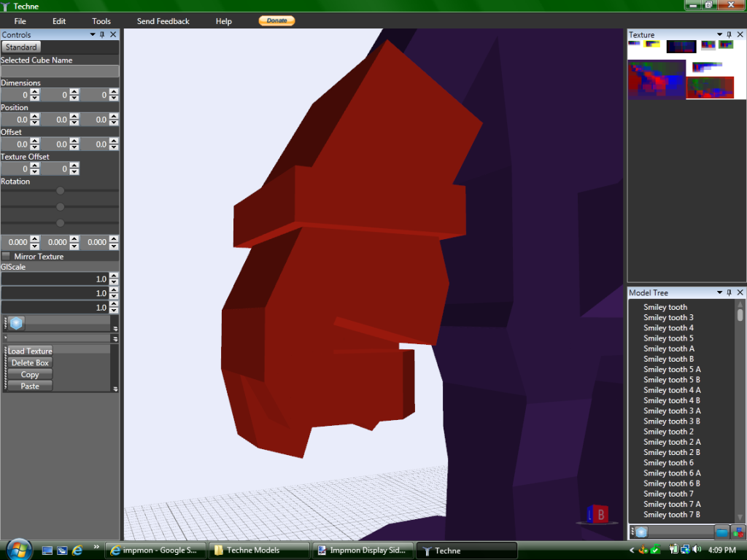The image size is (747, 560).
Task: Click the Copy button
Action: pos(30,374)
